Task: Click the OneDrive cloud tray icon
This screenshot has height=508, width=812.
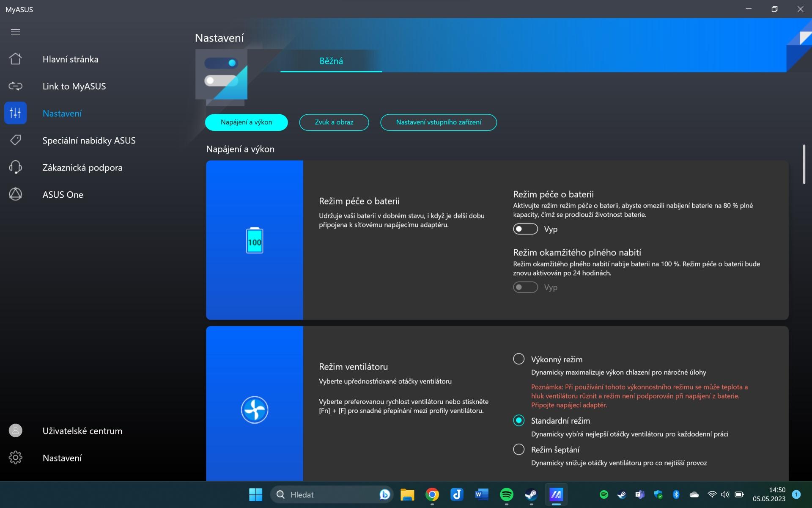Action: pyautogui.click(x=694, y=494)
